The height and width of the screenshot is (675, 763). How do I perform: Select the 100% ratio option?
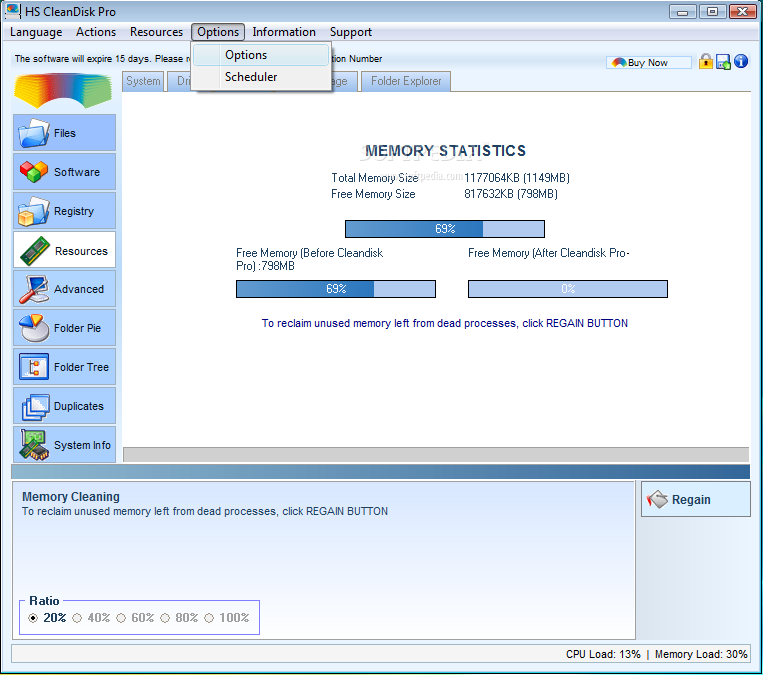coord(226,618)
